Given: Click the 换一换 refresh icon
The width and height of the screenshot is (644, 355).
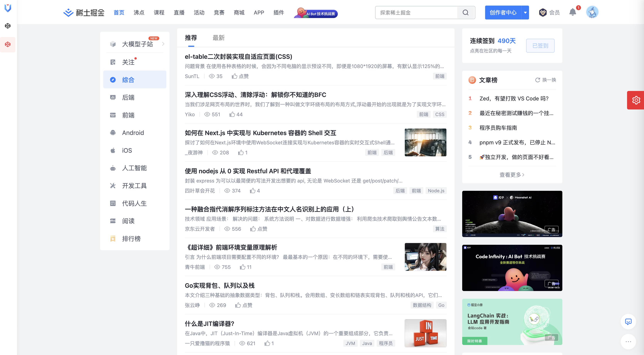Looking at the screenshot, I should pos(538,80).
